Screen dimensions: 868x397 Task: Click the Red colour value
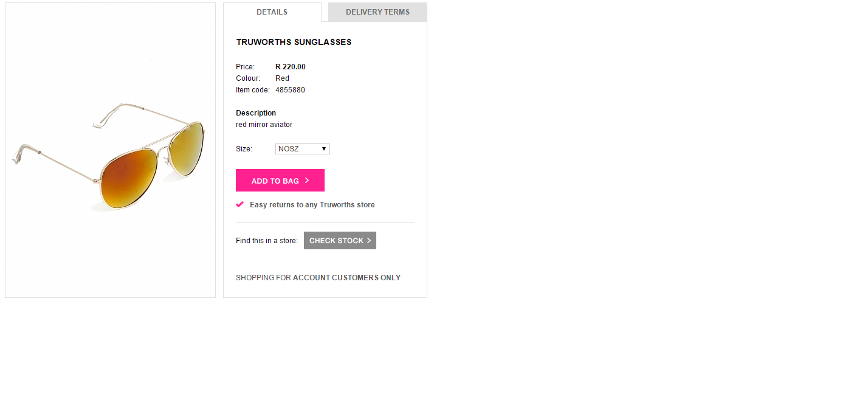[x=282, y=78]
